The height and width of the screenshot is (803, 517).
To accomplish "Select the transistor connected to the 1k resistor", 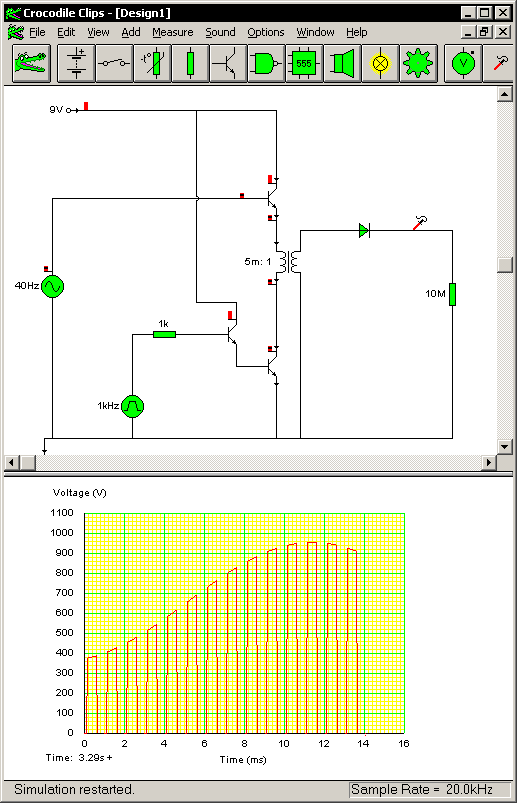I will coord(232,334).
